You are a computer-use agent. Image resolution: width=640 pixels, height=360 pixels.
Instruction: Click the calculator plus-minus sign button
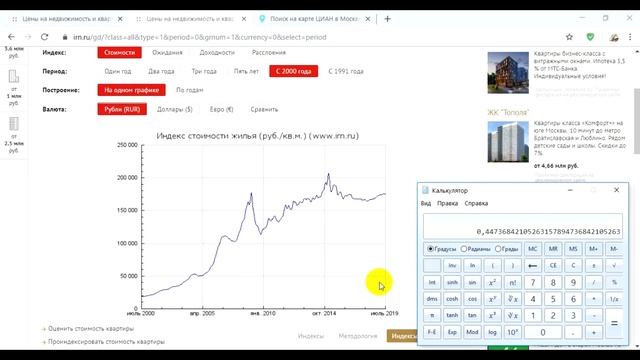[594, 266]
